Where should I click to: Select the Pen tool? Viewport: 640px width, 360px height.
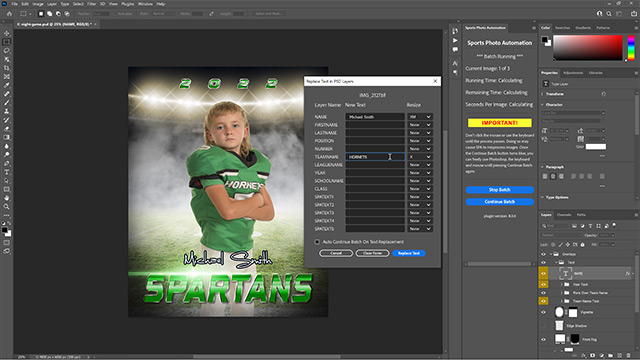[x=7, y=163]
